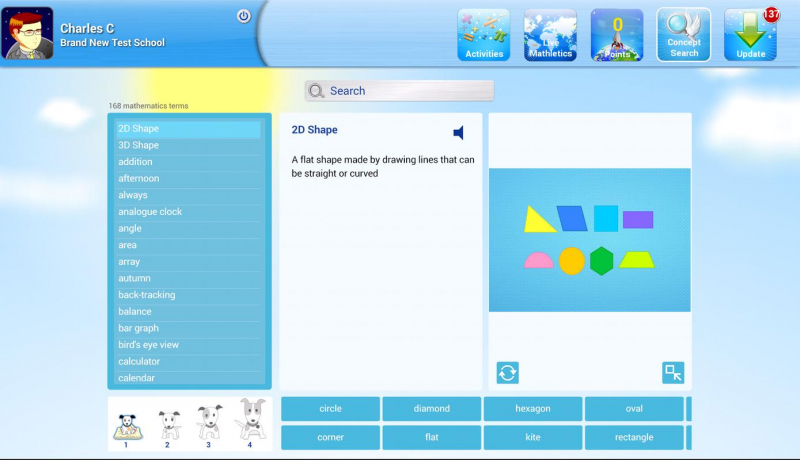Click Charles C profile avatar
The image size is (800, 460).
28,33
